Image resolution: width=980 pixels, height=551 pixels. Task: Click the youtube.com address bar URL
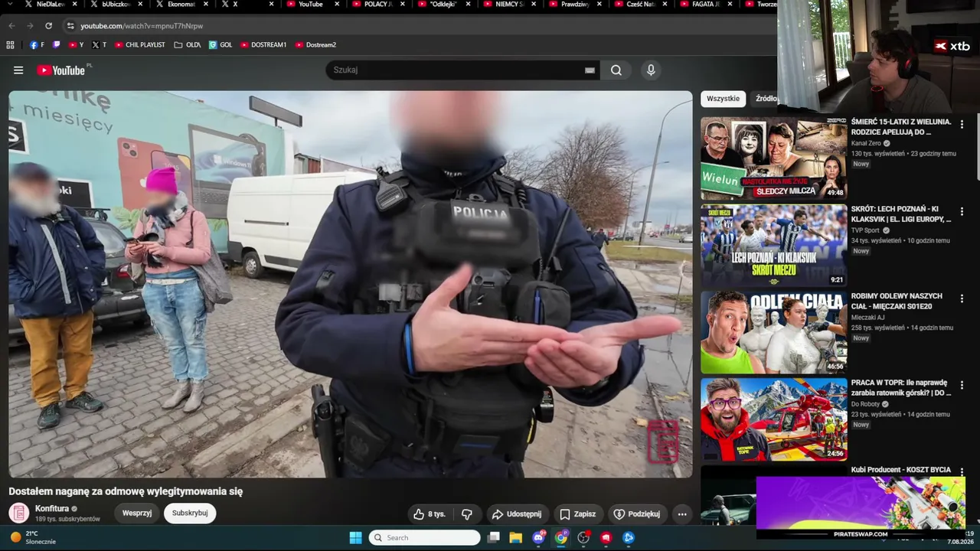coord(142,26)
